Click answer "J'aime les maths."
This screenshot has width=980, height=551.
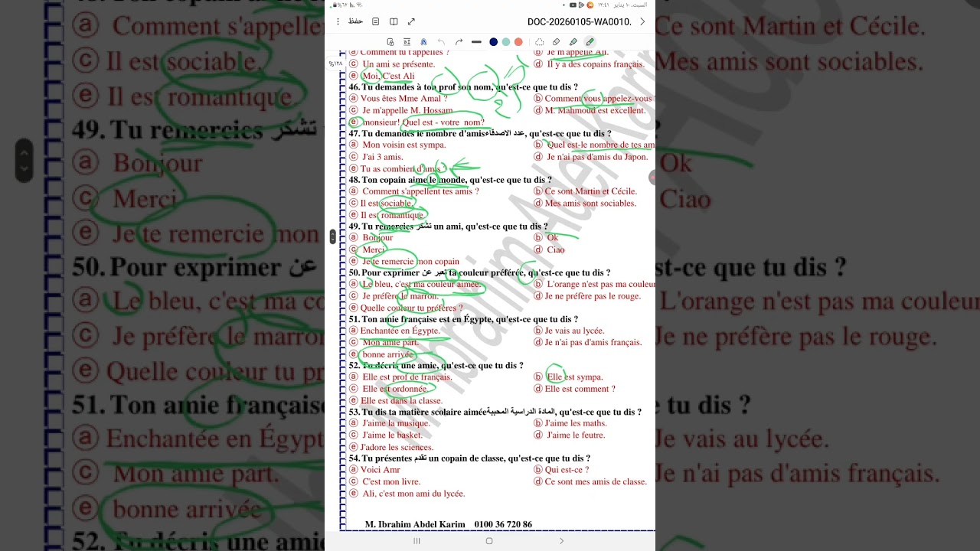pyautogui.click(x=577, y=423)
